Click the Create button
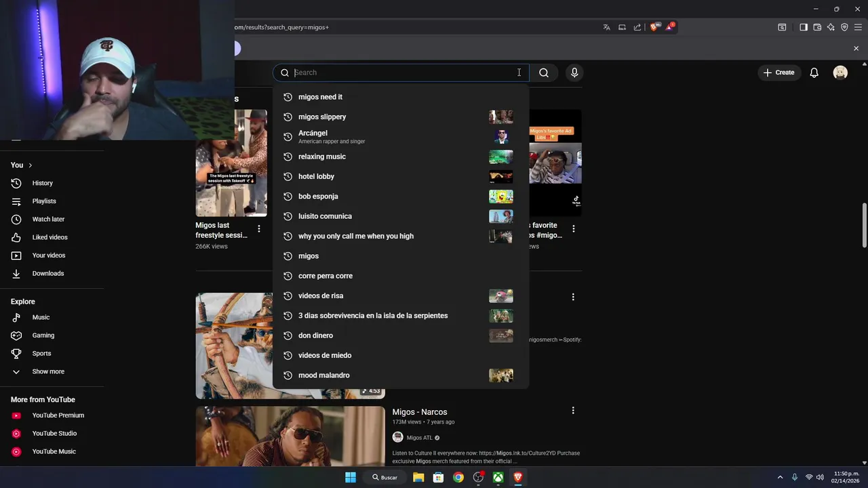 pos(778,73)
